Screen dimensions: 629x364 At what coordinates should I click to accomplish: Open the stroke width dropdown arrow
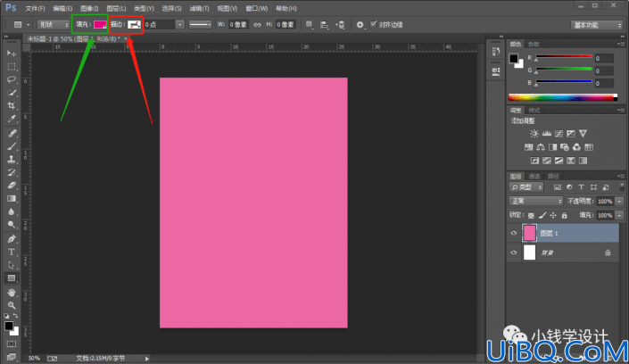[179, 25]
